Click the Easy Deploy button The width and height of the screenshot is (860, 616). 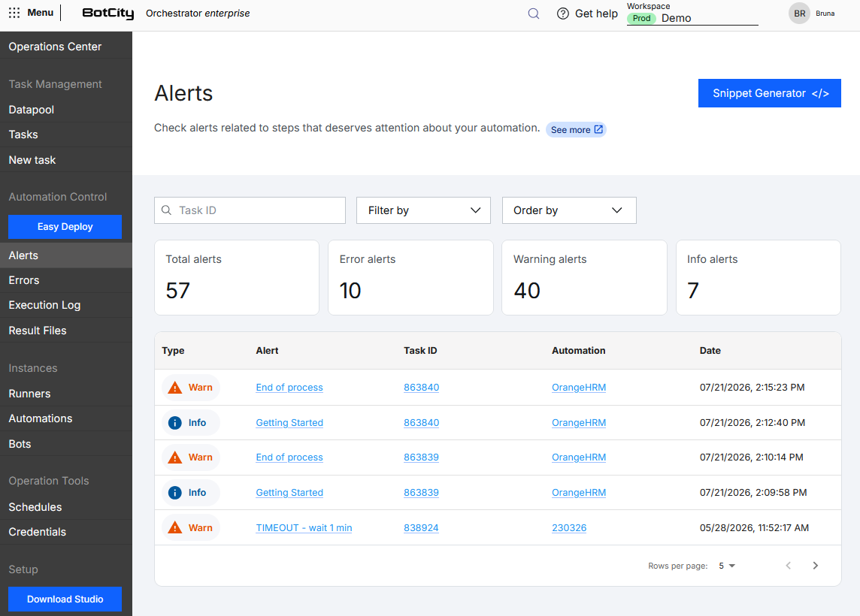click(x=65, y=227)
